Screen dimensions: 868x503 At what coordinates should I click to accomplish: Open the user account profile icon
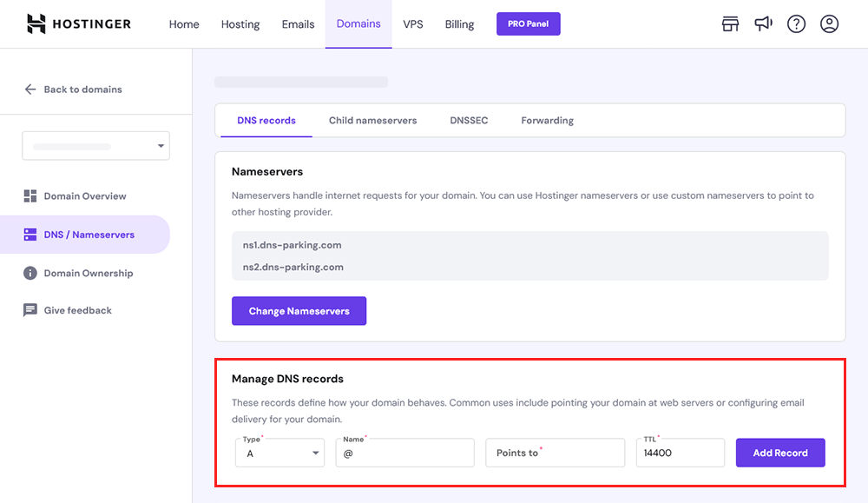(829, 23)
